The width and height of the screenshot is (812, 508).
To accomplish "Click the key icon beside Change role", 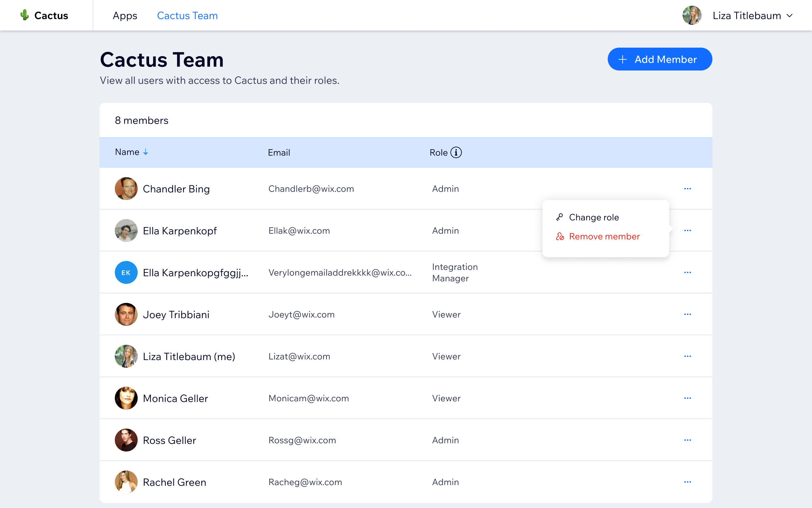I will pyautogui.click(x=559, y=217).
